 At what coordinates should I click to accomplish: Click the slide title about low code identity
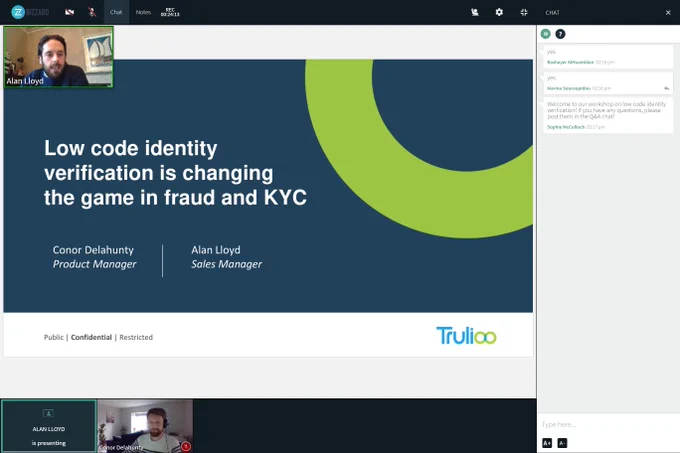[x=175, y=173]
